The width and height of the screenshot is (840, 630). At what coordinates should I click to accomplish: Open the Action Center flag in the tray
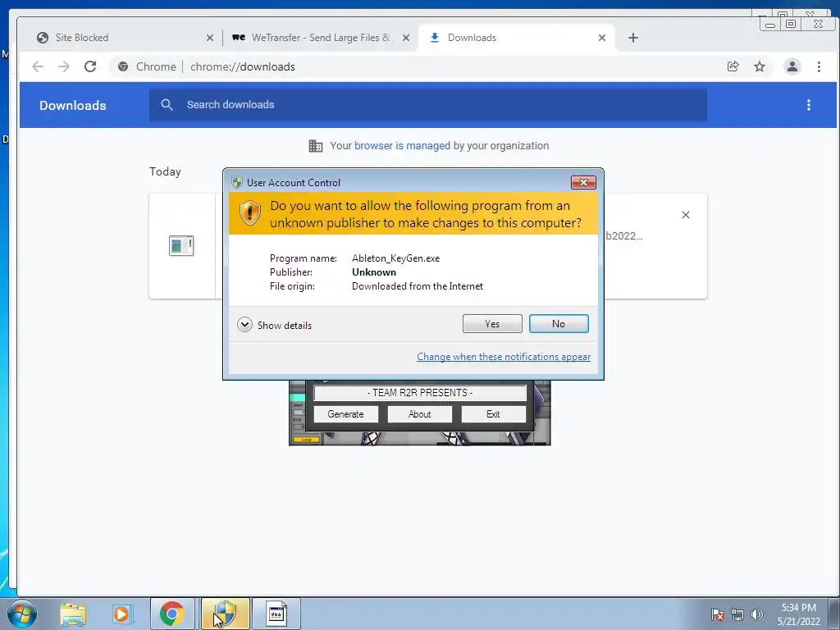[x=718, y=615]
